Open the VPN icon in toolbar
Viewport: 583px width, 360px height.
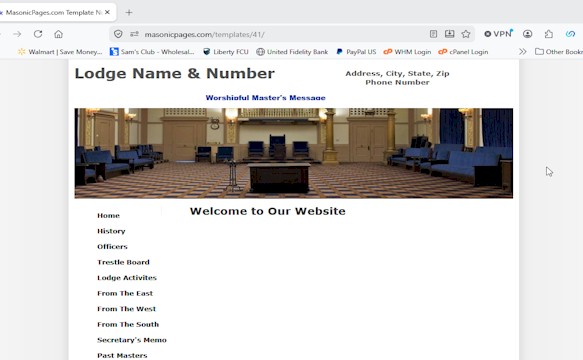498,34
